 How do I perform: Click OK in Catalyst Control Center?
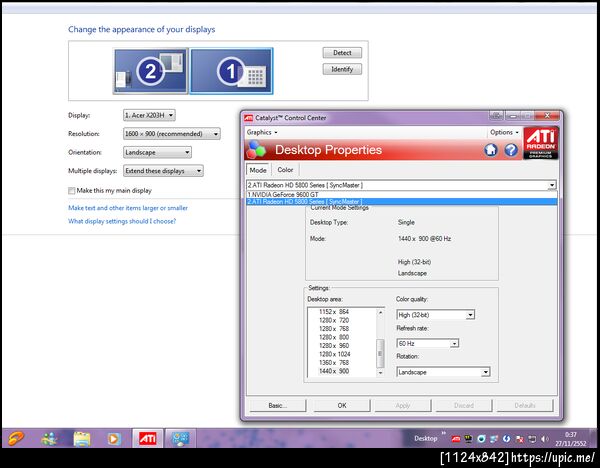pos(342,405)
